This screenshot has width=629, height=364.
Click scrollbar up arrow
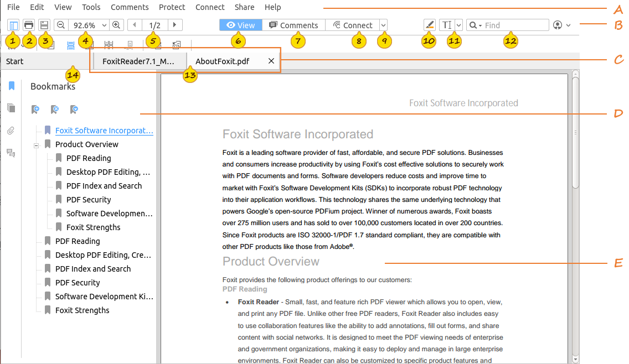576,74
